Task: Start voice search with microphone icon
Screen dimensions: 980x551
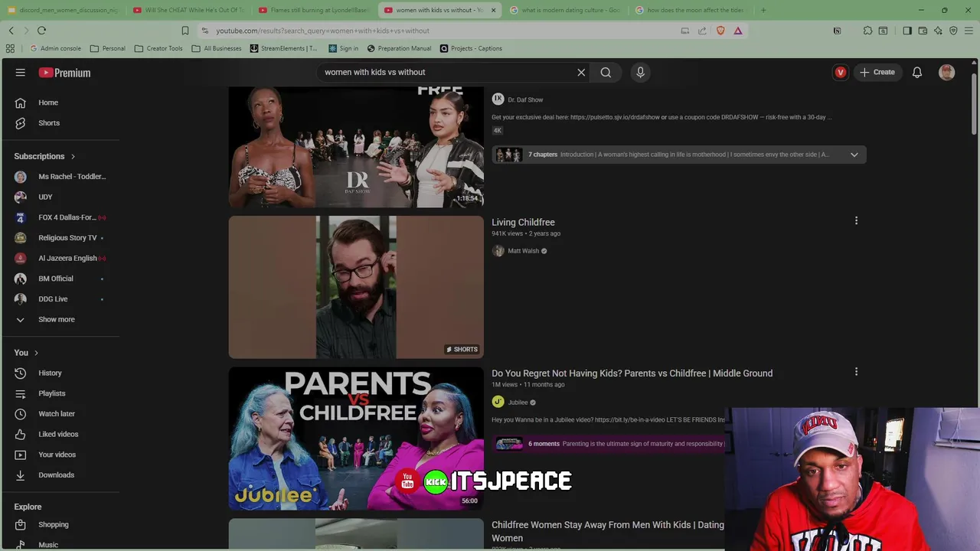Action: (x=641, y=72)
